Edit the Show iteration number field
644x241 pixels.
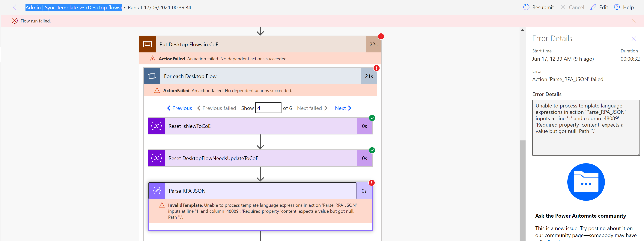(268, 108)
